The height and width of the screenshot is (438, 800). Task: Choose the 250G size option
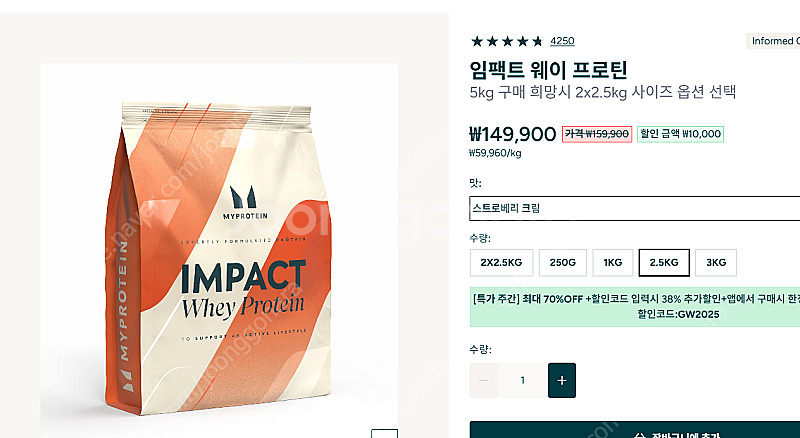pos(563,263)
